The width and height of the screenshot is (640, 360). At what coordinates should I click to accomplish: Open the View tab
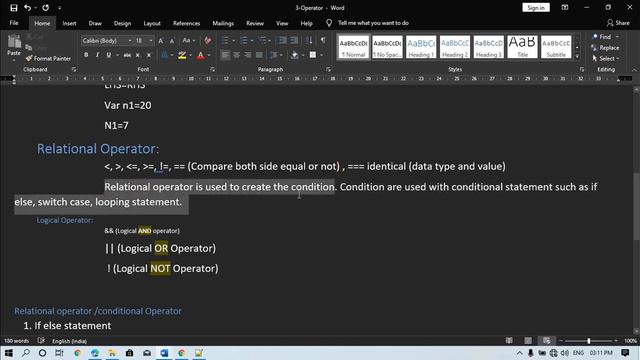pos(282,23)
